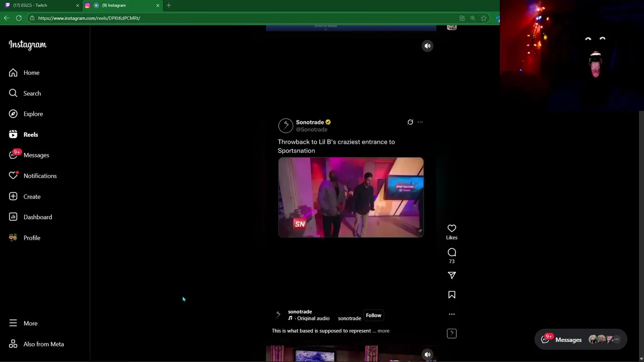
Task: Toggle sound on the next reel below
Action: point(427,354)
